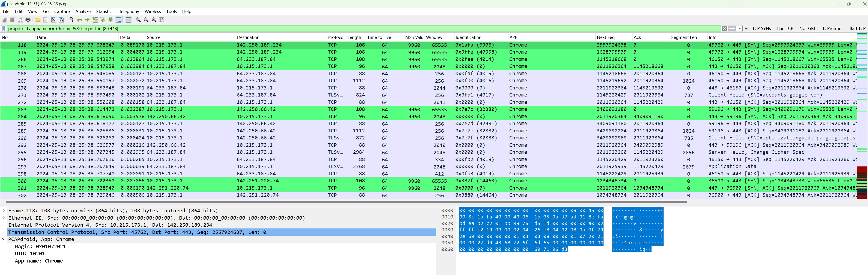This screenshot has width=868, height=275.
Task: Open display filter history dropdown arrow
Action: 740,29
